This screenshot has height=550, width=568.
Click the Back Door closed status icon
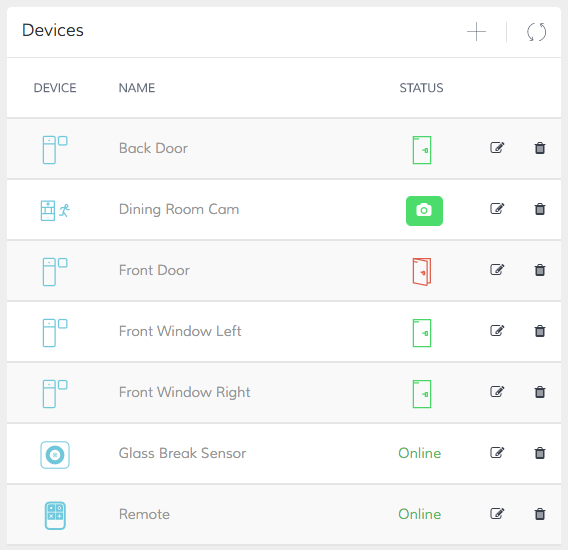[x=422, y=150]
